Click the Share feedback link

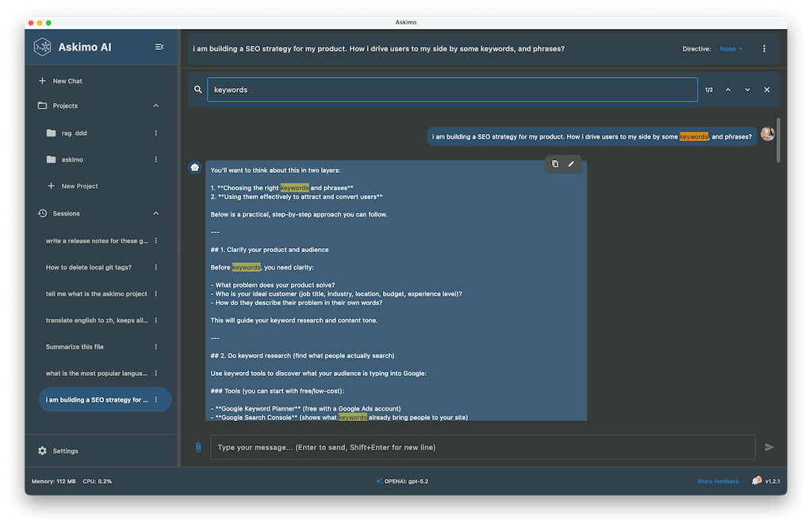718,481
